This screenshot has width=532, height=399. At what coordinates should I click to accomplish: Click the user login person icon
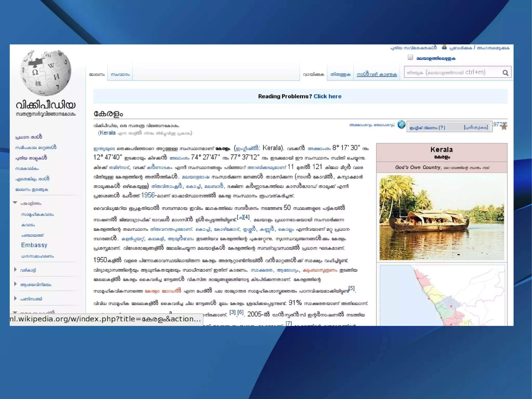click(444, 47)
